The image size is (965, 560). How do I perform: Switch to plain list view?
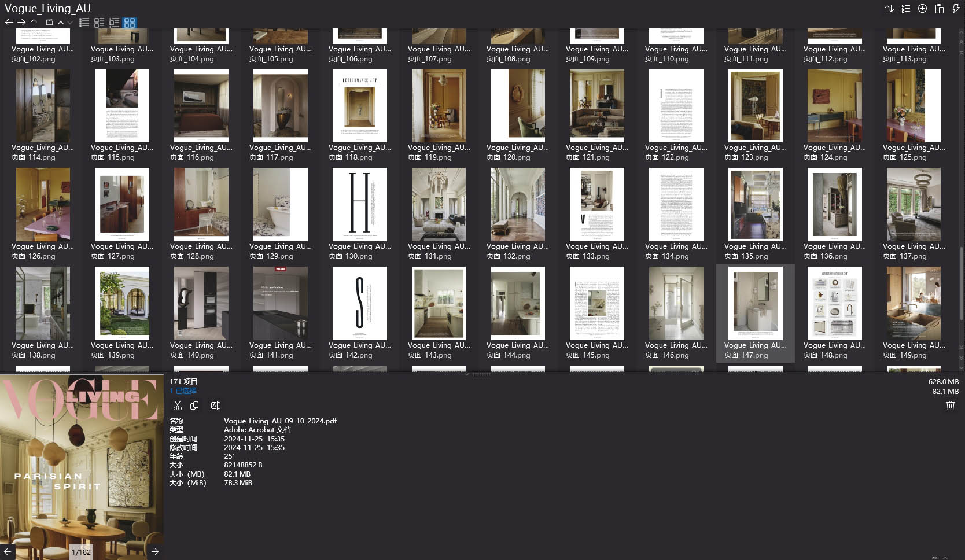[84, 23]
